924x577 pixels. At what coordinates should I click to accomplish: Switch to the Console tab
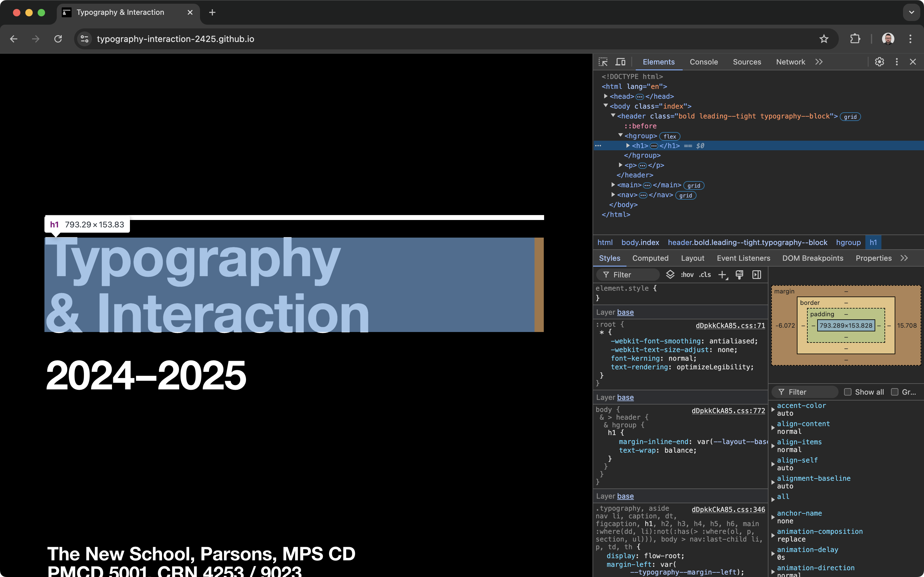703,62
